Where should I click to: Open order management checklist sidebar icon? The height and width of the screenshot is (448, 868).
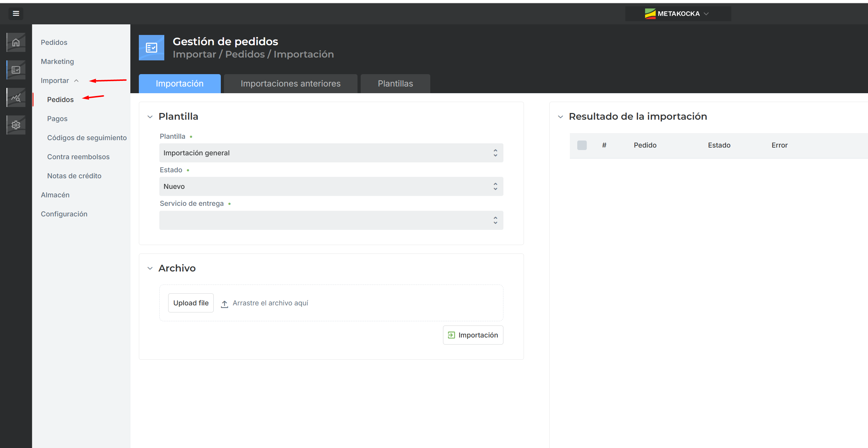point(16,70)
